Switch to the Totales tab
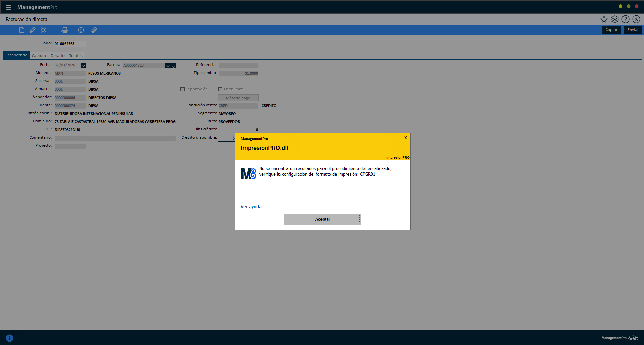Viewport: 644px width, 345px height. (x=76, y=56)
